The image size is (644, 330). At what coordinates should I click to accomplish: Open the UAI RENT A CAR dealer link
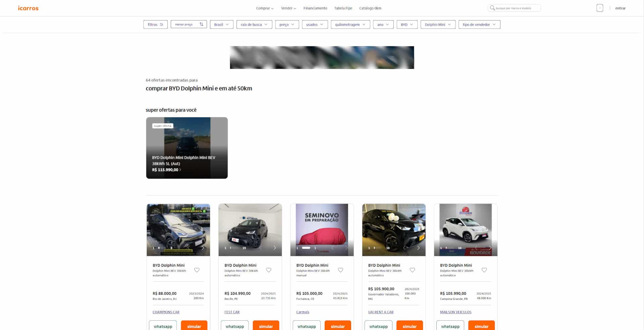click(381, 312)
